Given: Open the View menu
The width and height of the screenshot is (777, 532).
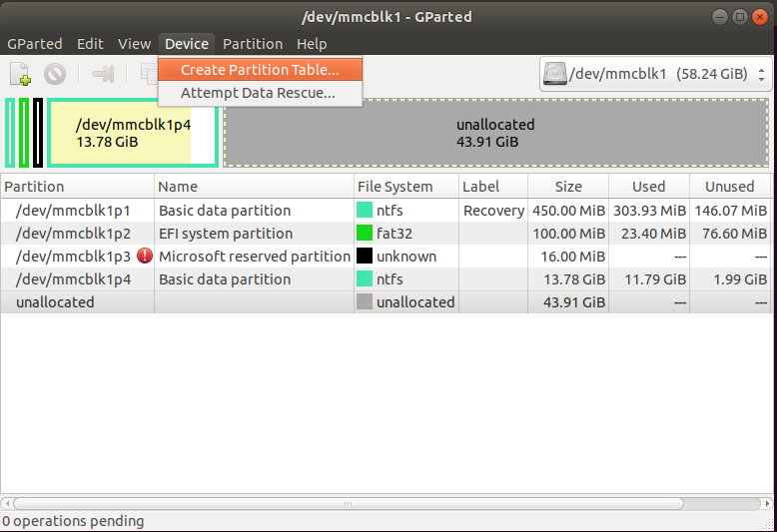Looking at the screenshot, I should [134, 44].
